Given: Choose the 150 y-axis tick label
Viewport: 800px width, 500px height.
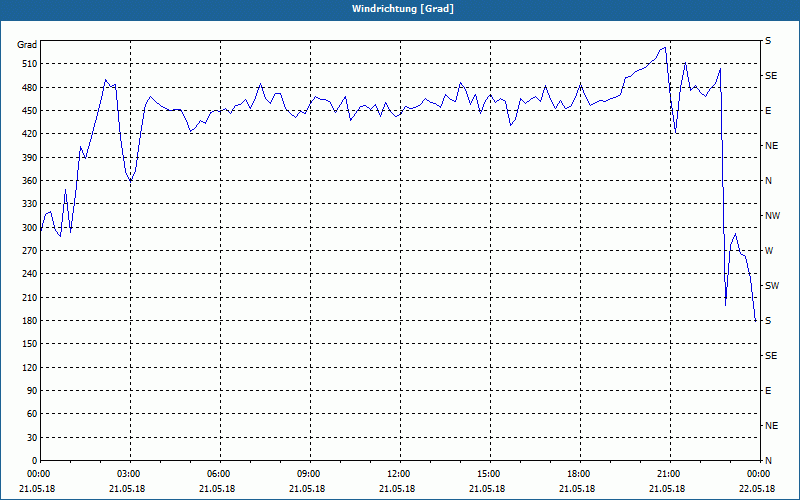Looking at the screenshot, I should coord(30,343).
